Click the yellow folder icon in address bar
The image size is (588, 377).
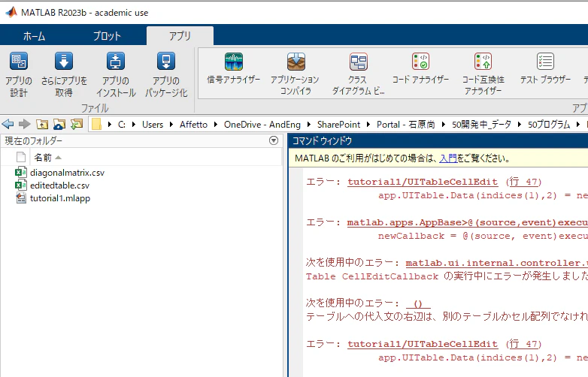[96, 124]
